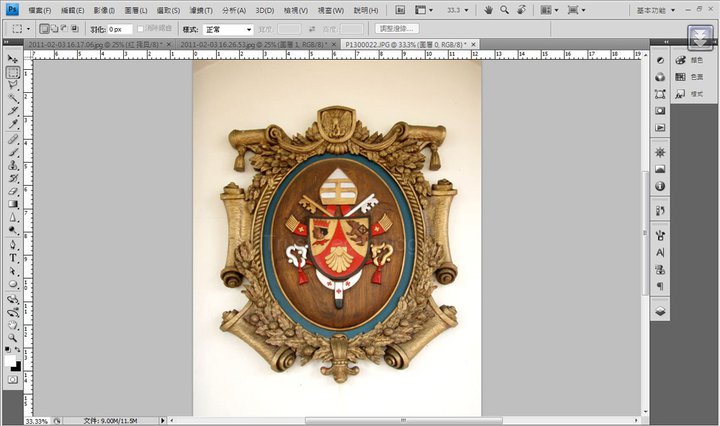
Task: Select the Hand tool in toolbox
Action: 13,325
